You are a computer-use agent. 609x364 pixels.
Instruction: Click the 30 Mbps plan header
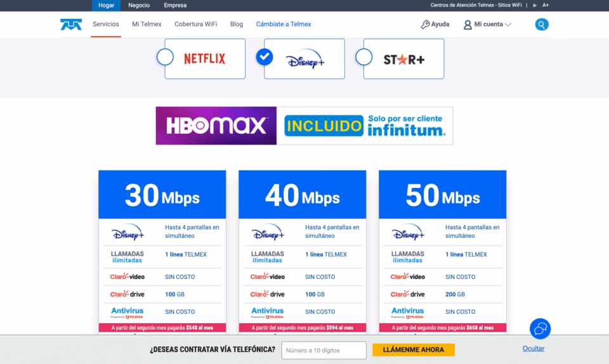pos(162,195)
